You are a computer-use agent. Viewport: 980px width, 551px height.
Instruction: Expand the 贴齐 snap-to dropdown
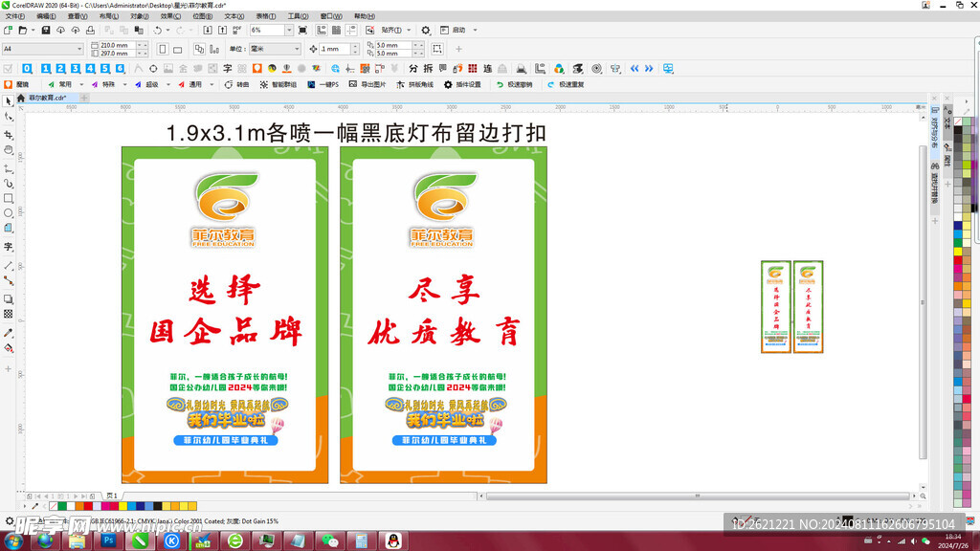[409, 30]
